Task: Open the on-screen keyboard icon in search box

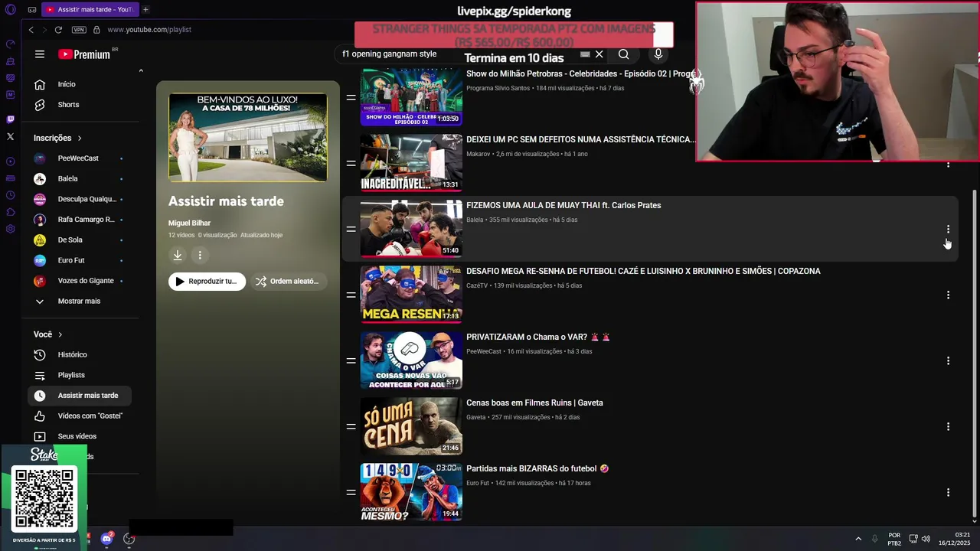Action: click(x=585, y=54)
